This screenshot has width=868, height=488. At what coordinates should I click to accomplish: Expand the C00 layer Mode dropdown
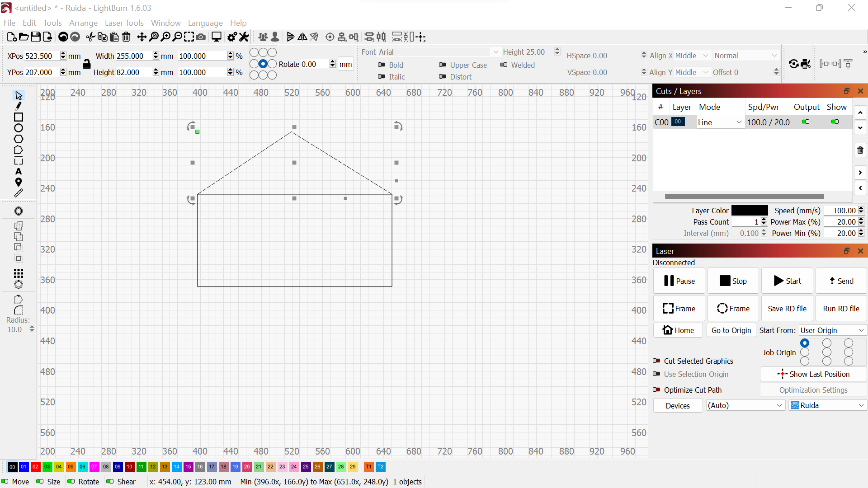pos(720,122)
